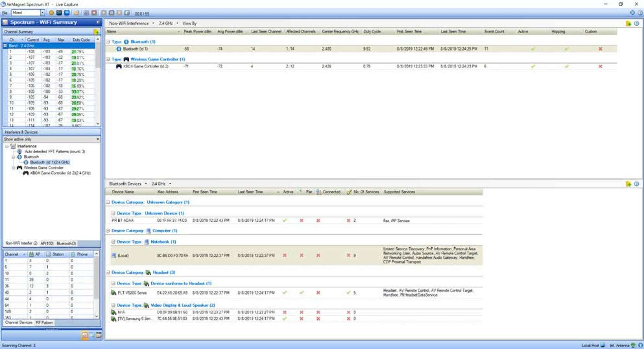Click the yellow export icon in Channel Summary
Image resolution: width=644 pixels, height=349 pixels.
(x=96, y=31)
